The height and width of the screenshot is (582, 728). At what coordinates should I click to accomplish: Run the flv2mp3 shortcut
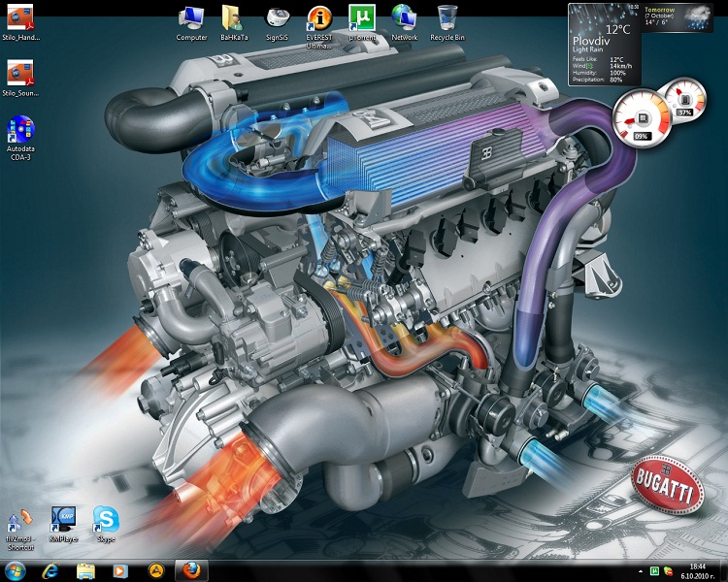coord(20,522)
